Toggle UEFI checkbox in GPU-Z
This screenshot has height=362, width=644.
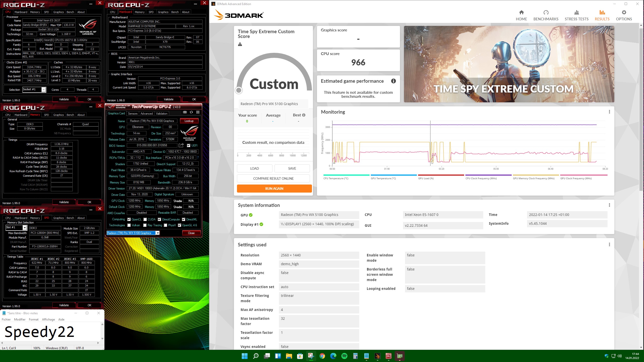pyautogui.click(x=188, y=145)
